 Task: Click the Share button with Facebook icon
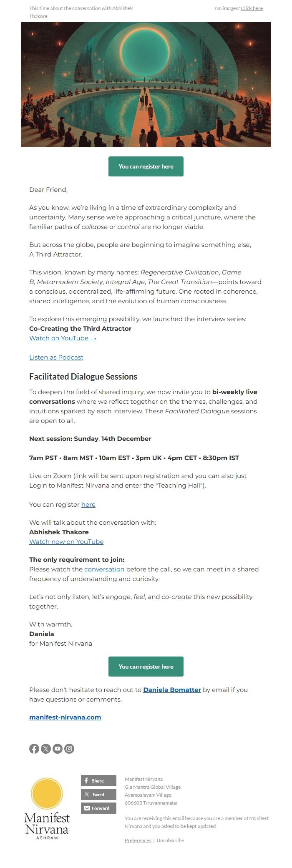98,780
